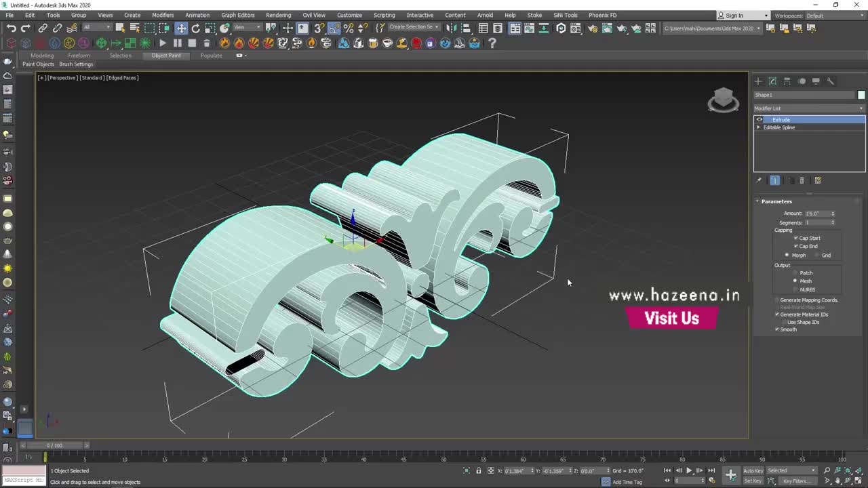The image size is (868, 488).
Task: Click the Remove Modifier trash icon
Action: point(802,180)
